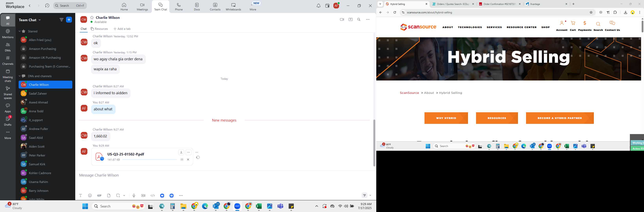Bookmark the scansource page with star

tap(591, 12)
